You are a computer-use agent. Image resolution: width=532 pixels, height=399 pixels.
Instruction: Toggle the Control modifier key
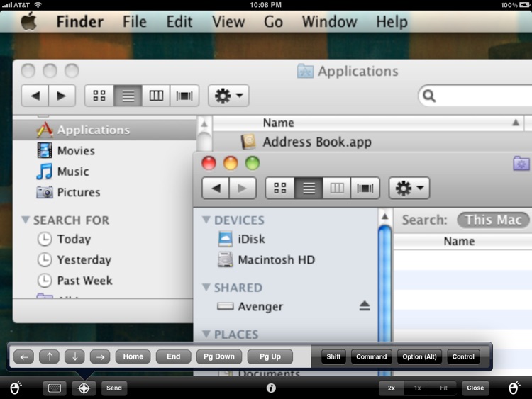tap(463, 356)
